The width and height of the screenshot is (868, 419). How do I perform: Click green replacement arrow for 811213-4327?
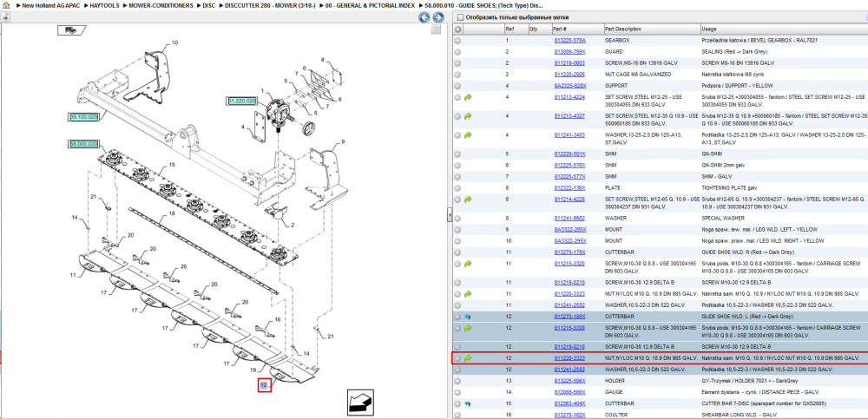[x=468, y=116]
